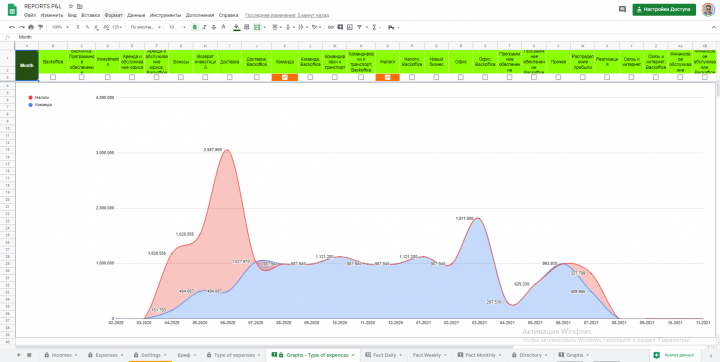The width and height of the screenshot is (720, 362).
Task: Tick the Офис column checkbox
Action: click(461, 78)
